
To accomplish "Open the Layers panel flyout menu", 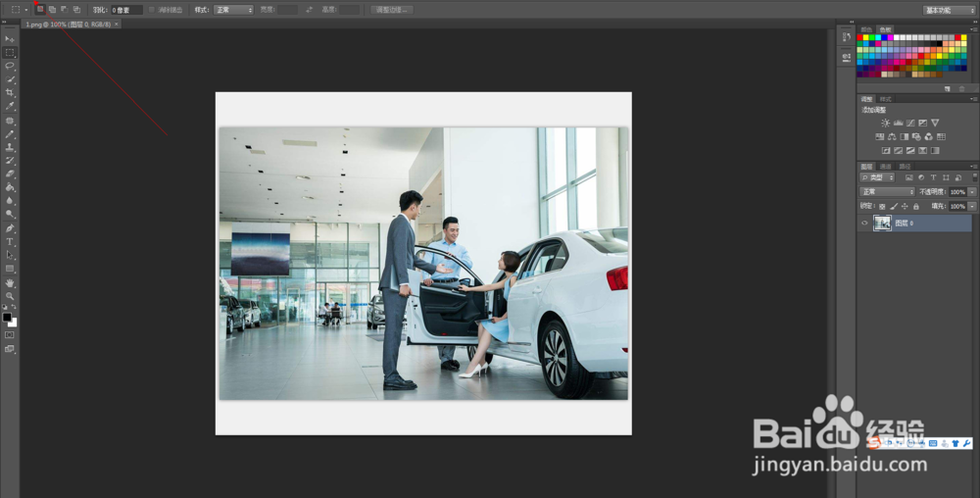I will click(x=974, y=167).
